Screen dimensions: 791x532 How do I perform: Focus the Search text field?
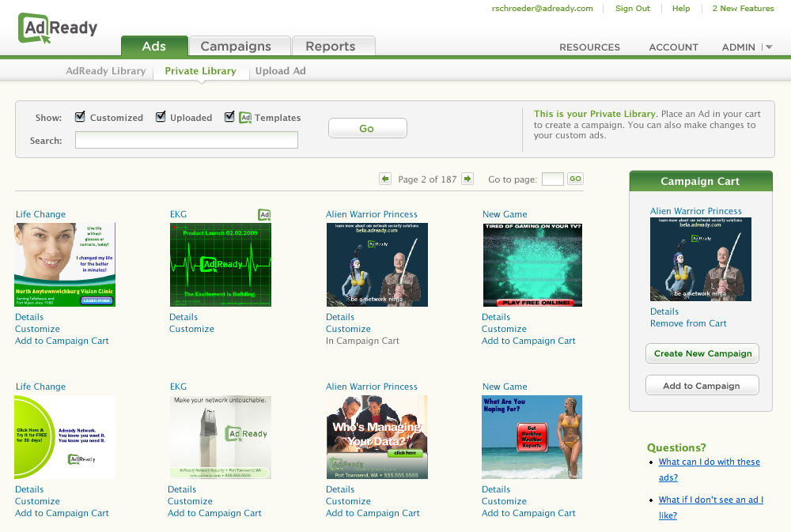(x=187, y=140)
